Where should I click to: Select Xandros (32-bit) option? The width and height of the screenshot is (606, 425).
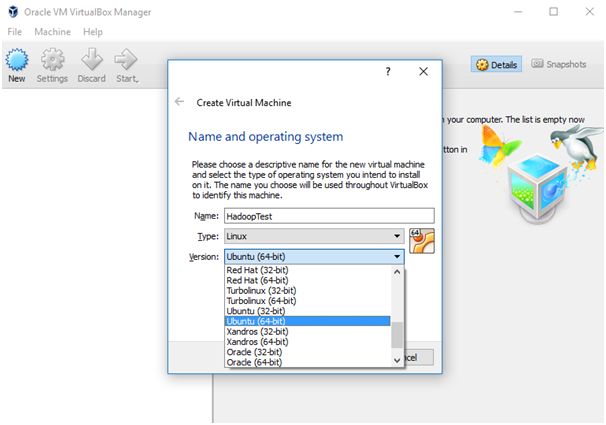click(308, 332)
